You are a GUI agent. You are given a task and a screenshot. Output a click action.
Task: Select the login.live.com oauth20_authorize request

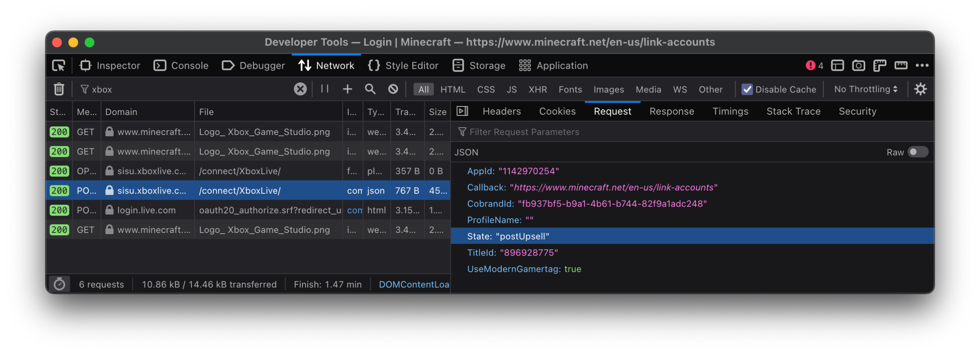coord(248,210)
